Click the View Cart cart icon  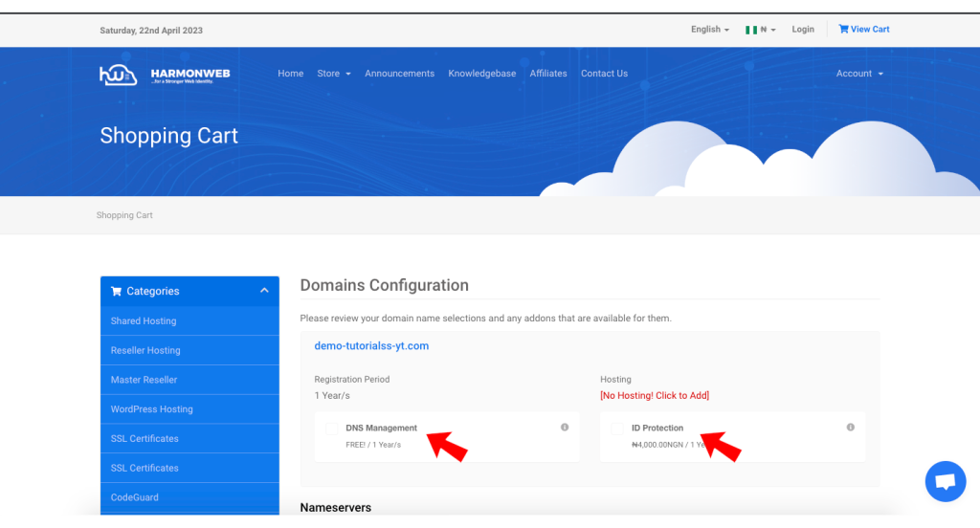[843, 29]
